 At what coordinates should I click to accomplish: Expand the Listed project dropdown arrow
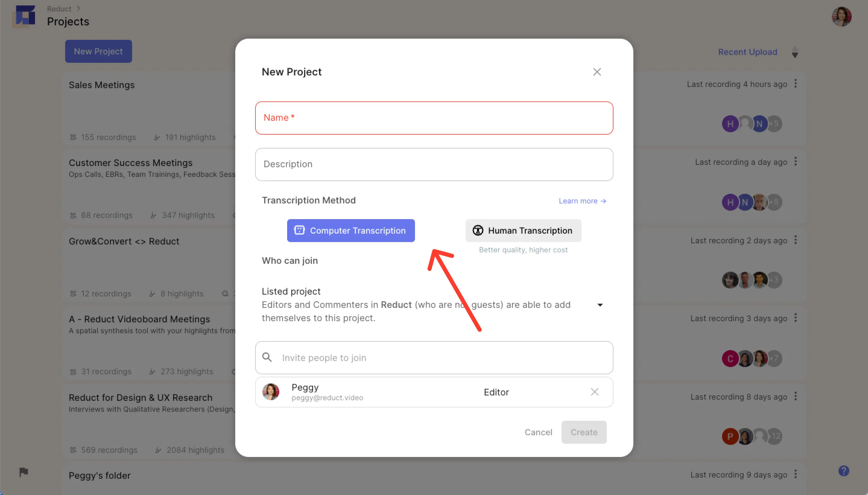[600, 305]
